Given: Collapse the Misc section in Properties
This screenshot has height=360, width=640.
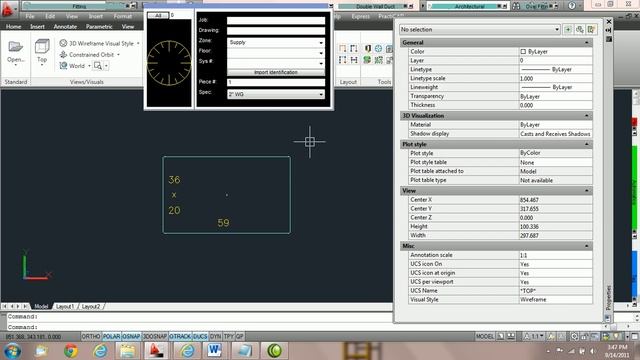Looking at the screenshot, I should tap(587, 246).
